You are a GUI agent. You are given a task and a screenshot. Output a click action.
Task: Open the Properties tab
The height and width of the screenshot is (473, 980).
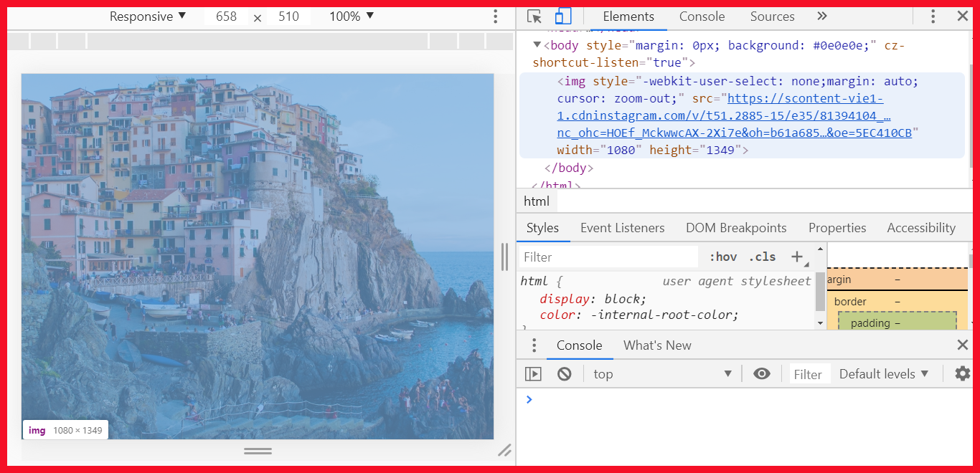coord(837,228)
